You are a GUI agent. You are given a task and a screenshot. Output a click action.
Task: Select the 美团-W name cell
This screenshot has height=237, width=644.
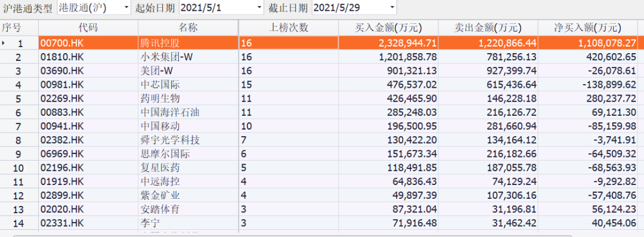[188, 71]
